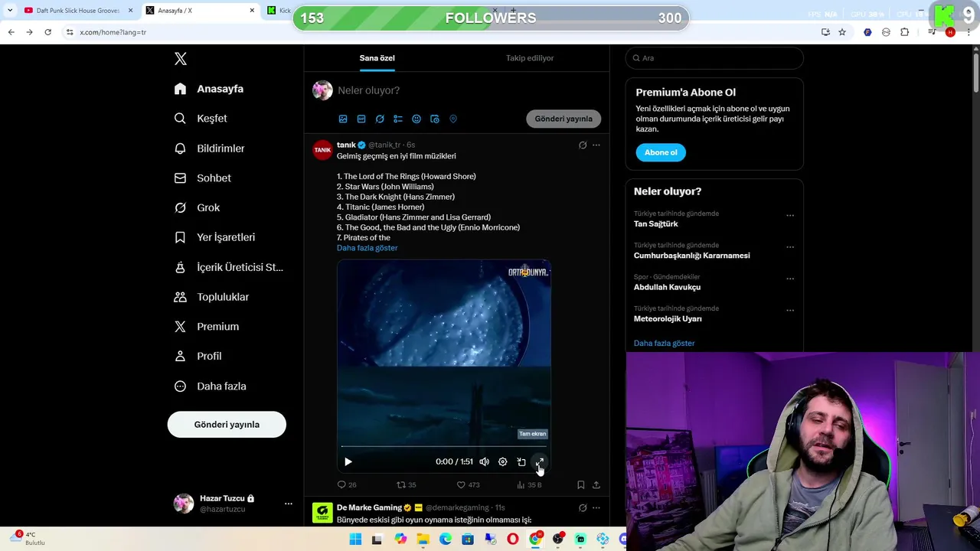Viewport: 980px width, 551px height.
Task: Add location icon in compose toolbar
Action: [x=453, y=119]
